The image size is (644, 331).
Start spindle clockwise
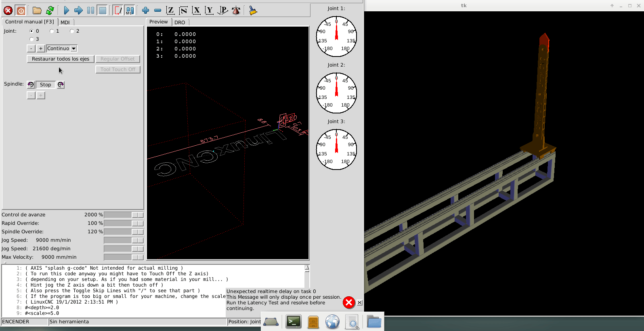tap(61, 85)
